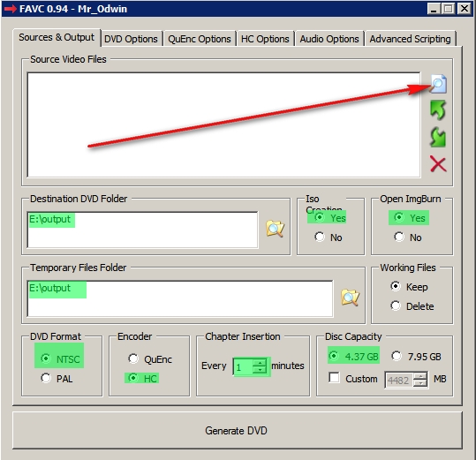Open the DVD Options tab
Image resolution: width=476 pixels, height=460 pixels.
pyautogui.click(x=131, y=39)
